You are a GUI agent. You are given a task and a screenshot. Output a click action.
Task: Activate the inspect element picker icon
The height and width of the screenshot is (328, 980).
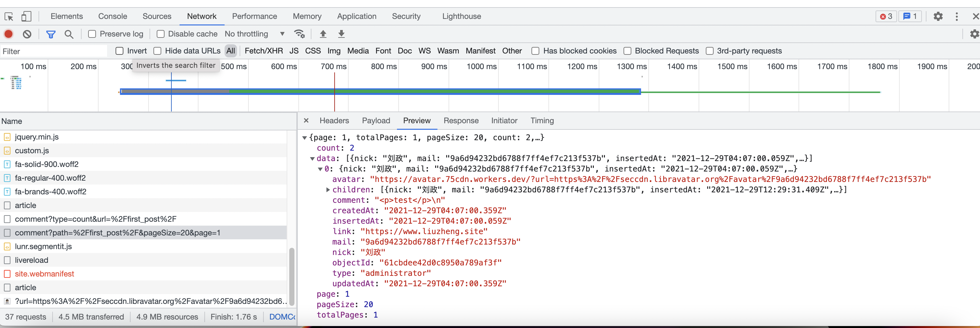click(x=9, y=16)
